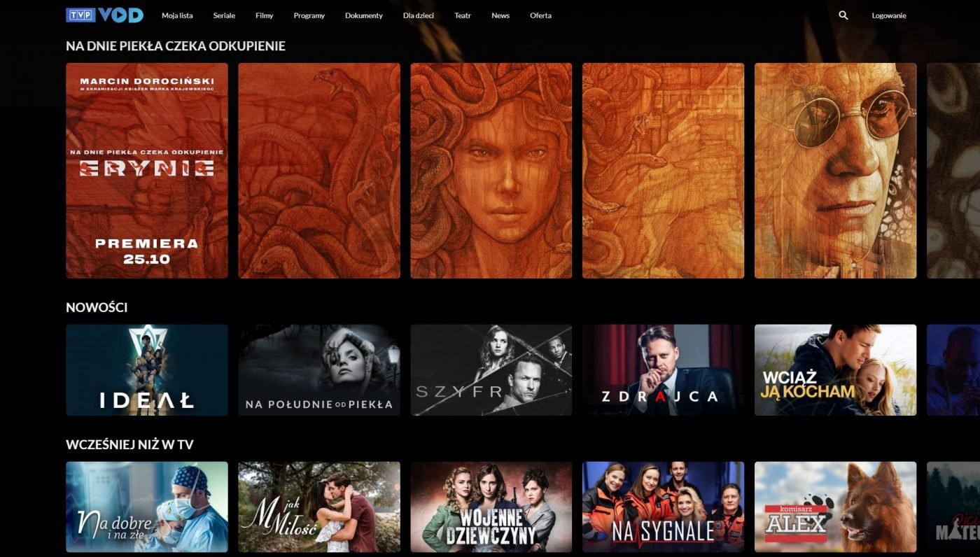Open the Dokumenty section
980x557 pixels.
364,15
